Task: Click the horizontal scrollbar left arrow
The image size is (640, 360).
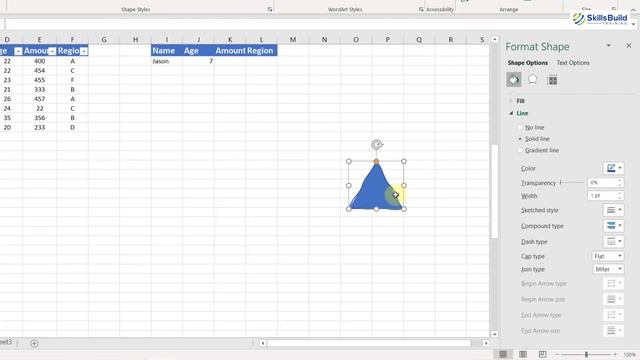Action: (x=263, y=343)
